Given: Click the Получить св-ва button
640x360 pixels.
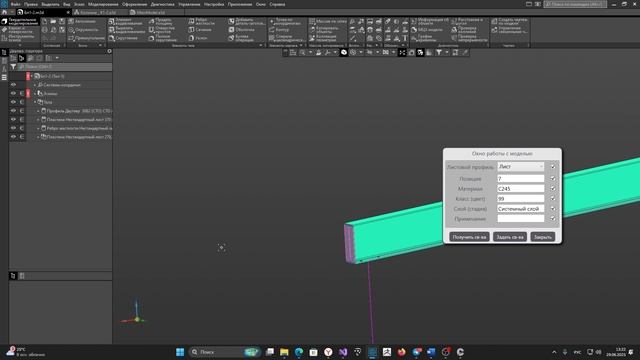Looking at the screenshot, I should click(x=469, y=237).
